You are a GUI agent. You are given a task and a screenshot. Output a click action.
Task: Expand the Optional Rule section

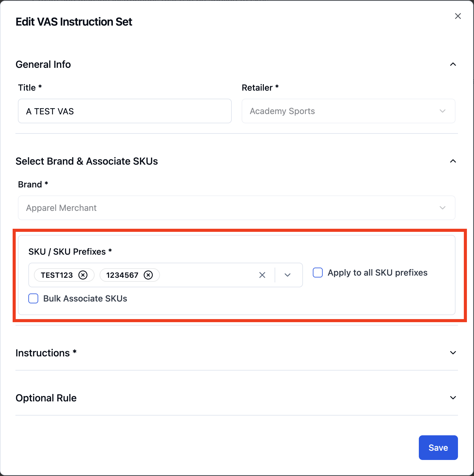point(453,398)
